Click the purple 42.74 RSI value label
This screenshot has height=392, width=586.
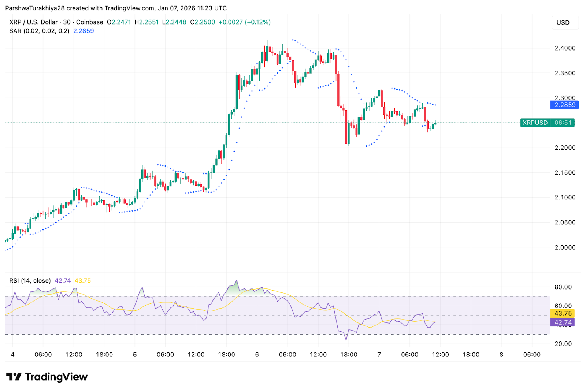(562, 322)
